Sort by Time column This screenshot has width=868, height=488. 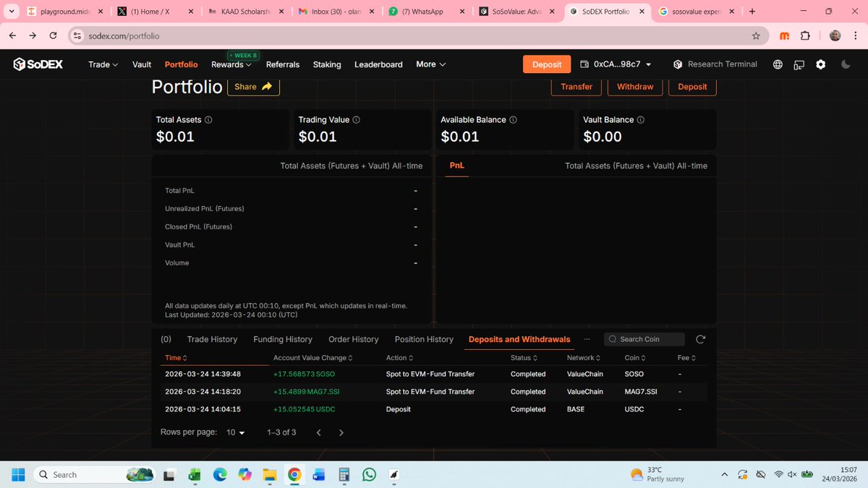[176, 358]
